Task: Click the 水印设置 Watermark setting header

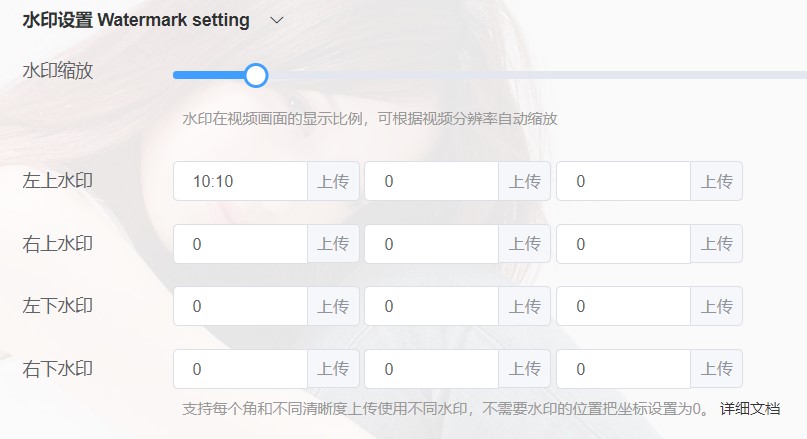Action: [x=136, y=20]
